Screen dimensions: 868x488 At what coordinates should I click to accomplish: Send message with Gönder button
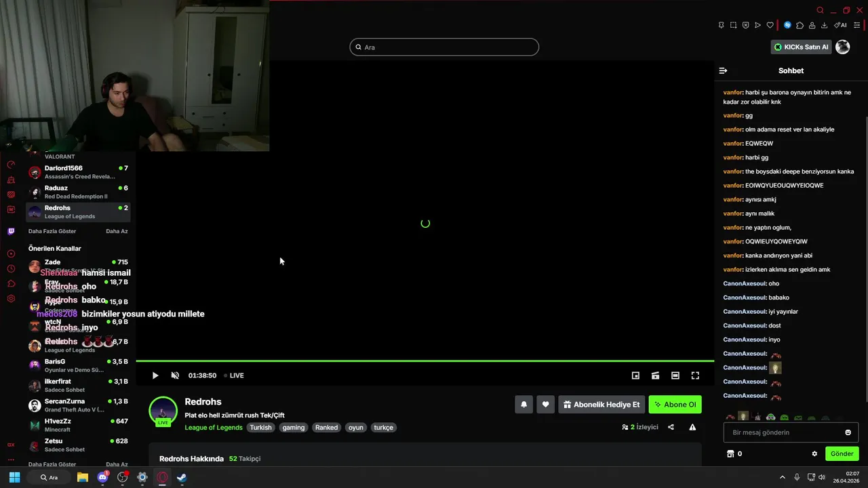pos(842,453)
